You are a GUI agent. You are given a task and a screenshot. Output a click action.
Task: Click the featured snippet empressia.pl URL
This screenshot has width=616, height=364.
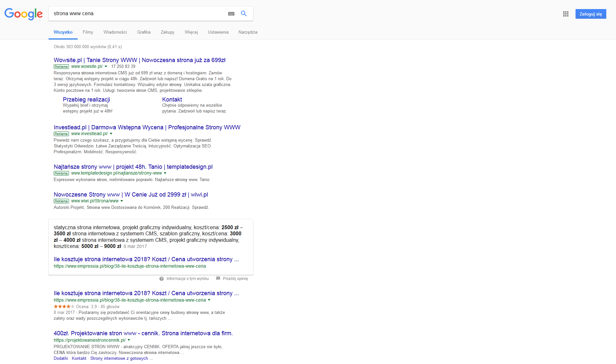130,266
